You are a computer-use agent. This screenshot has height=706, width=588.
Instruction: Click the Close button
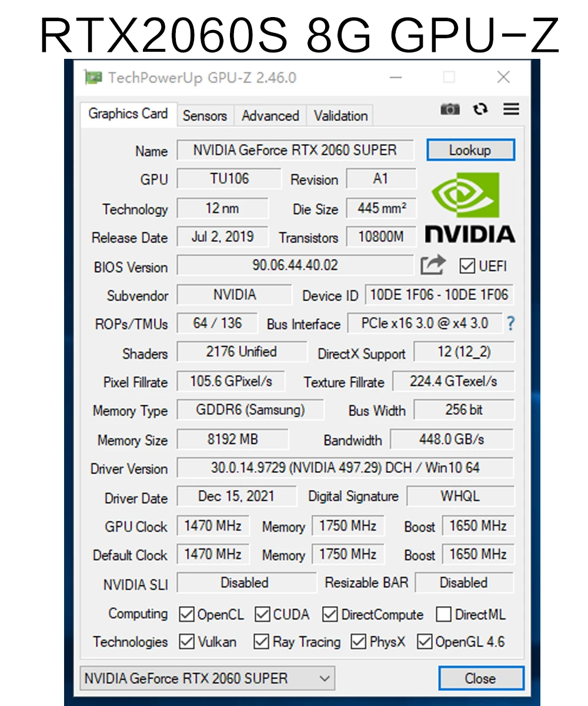tap(480, 678)
